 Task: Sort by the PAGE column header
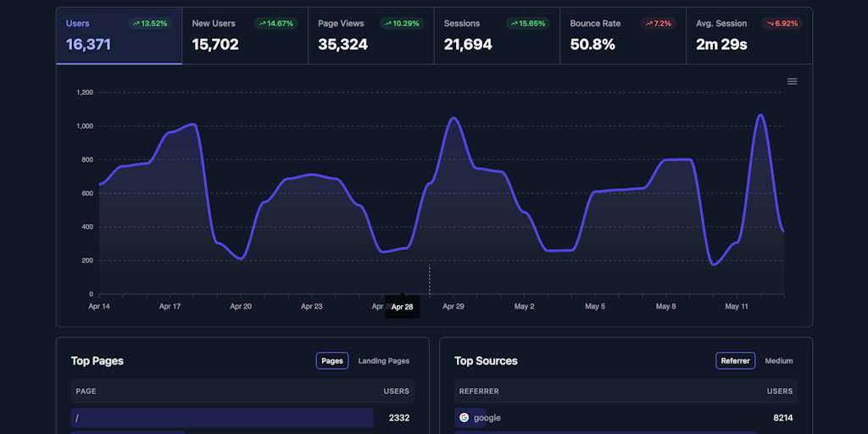[x=86, y=391]
